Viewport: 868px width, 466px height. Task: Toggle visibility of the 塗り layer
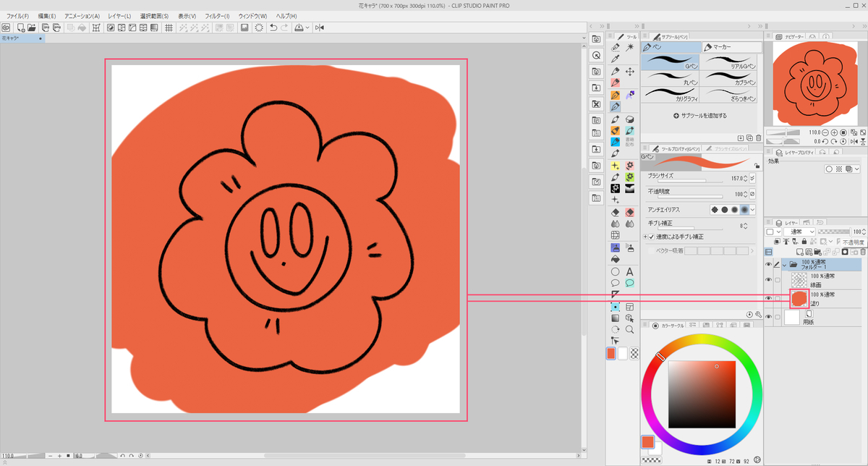tap(768, 297)
